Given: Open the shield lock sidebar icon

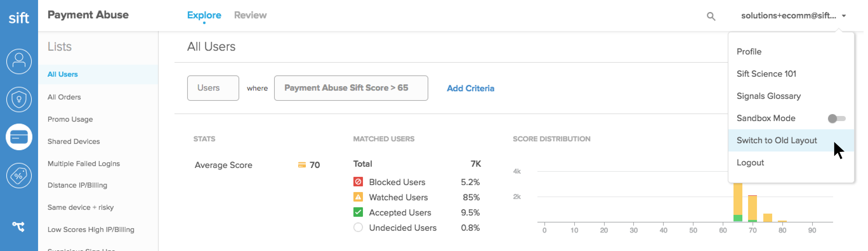Looking at the screenshot, I should (x=19, y=99).
